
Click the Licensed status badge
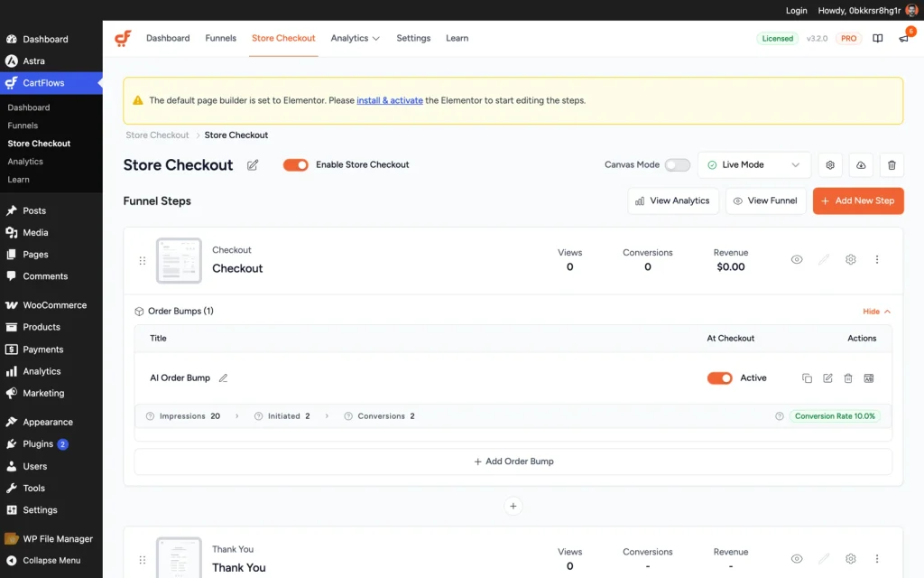pyautogui.click(x=777, y=38)
